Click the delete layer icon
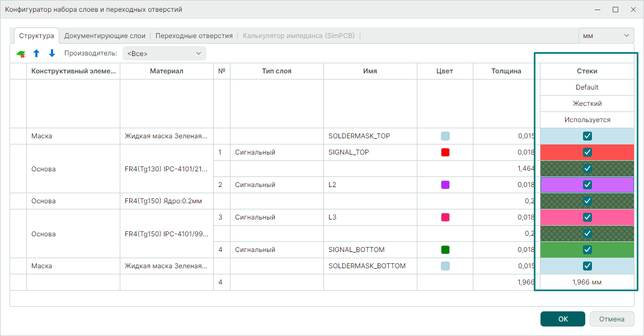Screen dimensions: 644x336 click(x=21, y=54)
